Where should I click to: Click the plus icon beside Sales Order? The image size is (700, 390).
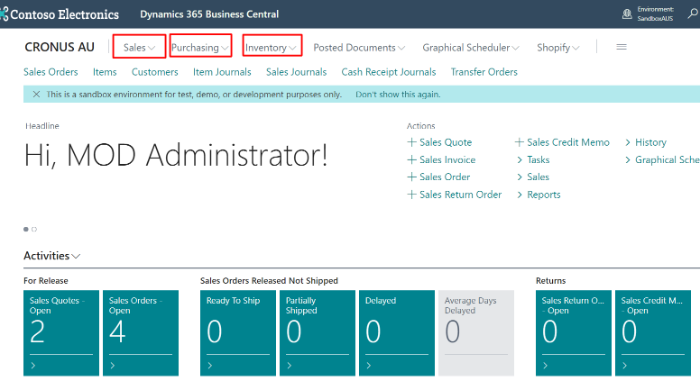tap(412, 177)
